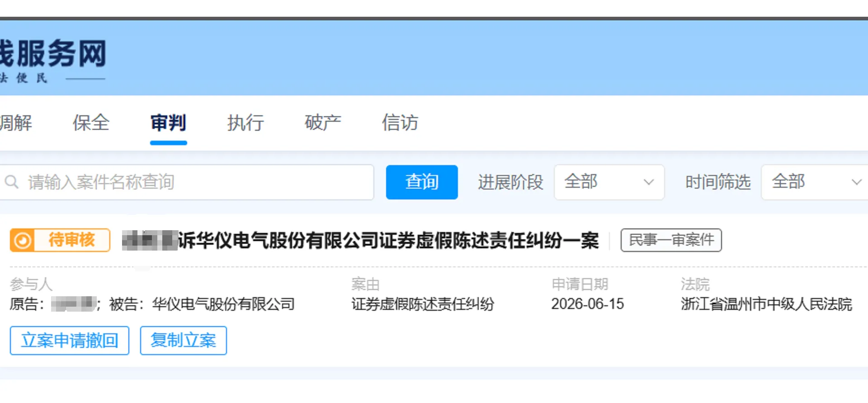Click the 待审核 status badge

coord(60,240)
